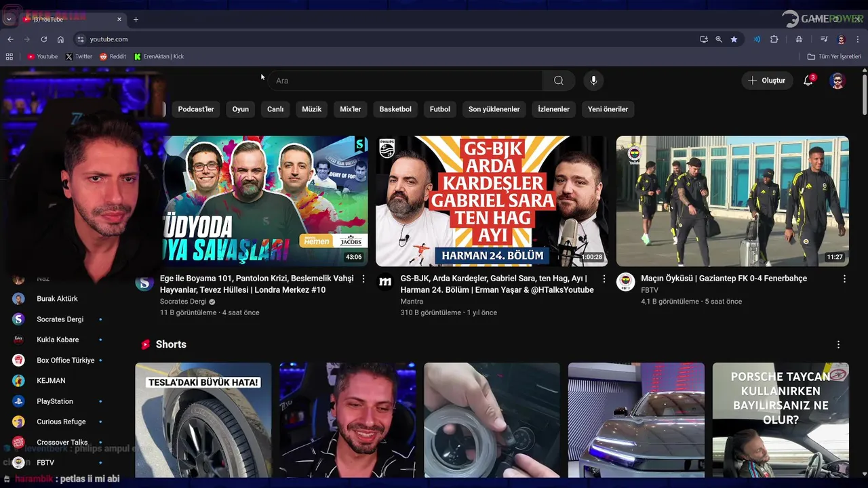Viewport: 868px width, 488px height.
Task: Open site information for youtube.com
Action: pos(81,39)
